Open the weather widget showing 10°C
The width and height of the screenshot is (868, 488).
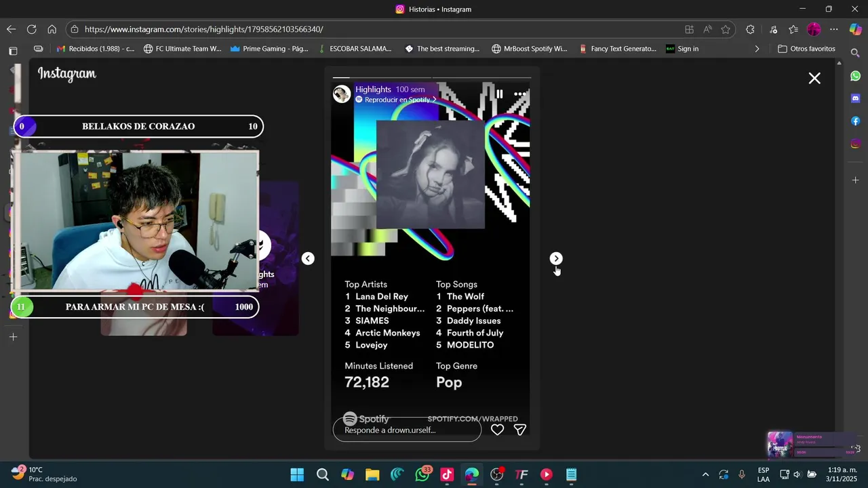pyautogui.click(x=44, y=474)
